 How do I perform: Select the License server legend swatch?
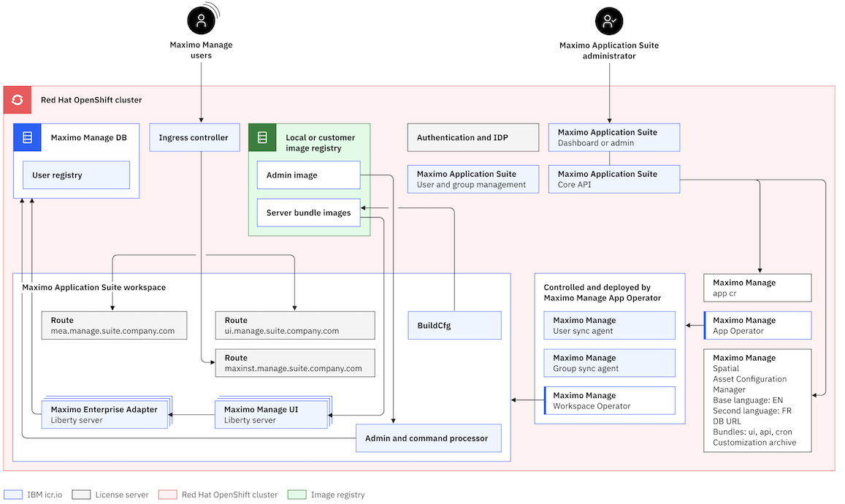81,495
